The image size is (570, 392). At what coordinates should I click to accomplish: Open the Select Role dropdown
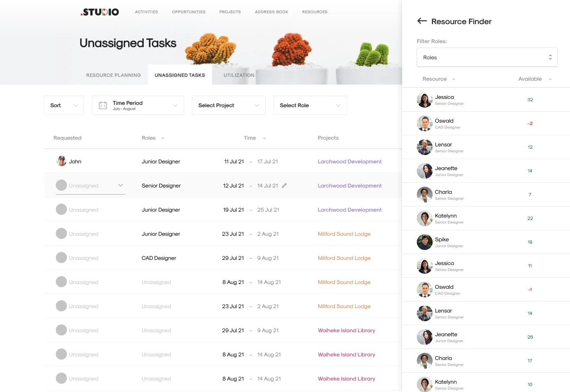tap(310, 105)
